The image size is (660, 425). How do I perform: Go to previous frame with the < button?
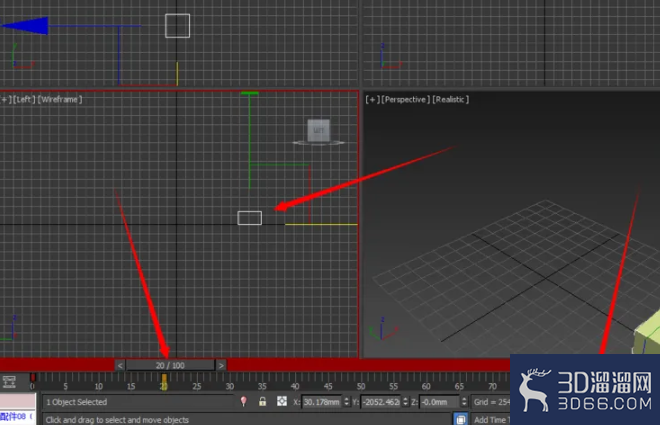click(x=120, y=365)
